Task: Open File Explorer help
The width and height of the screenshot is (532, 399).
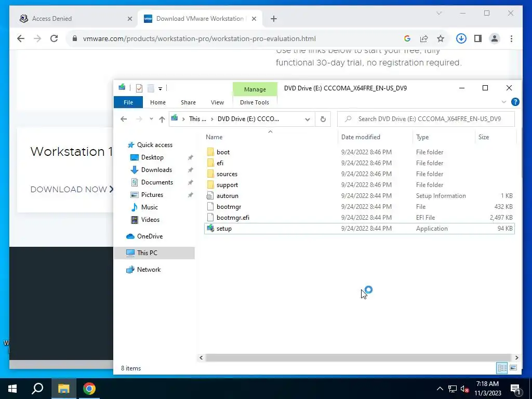Action: (515, 102)
